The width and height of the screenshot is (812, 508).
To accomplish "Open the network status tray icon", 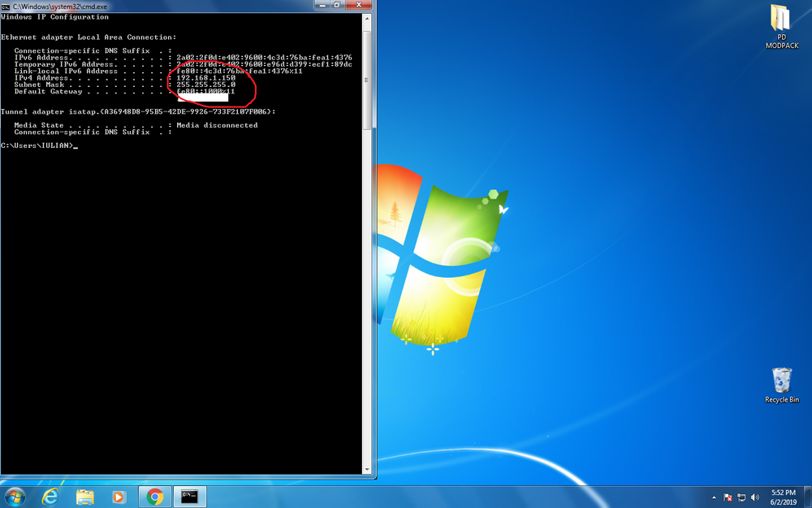I will click(x=741, y=497).
